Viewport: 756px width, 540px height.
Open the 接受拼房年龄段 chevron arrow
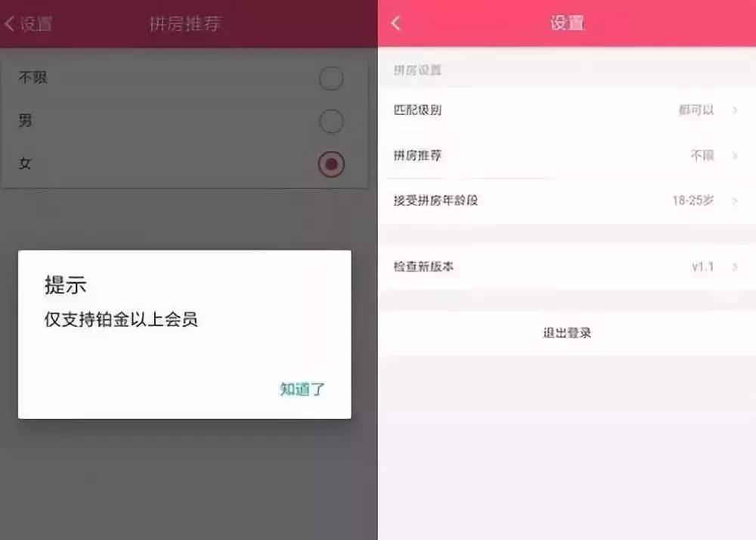pos(735,200)
